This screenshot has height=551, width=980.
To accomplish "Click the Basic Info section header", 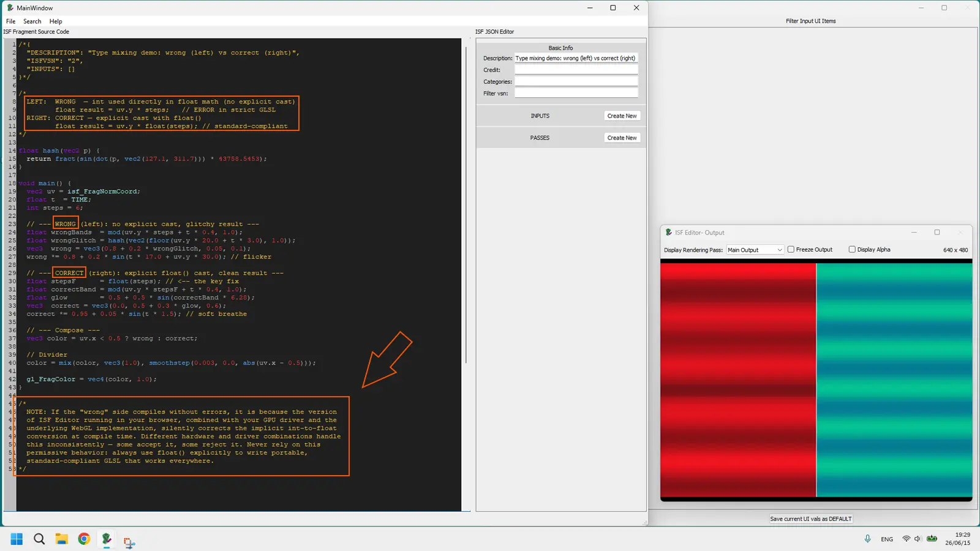I will coord(560,48).
